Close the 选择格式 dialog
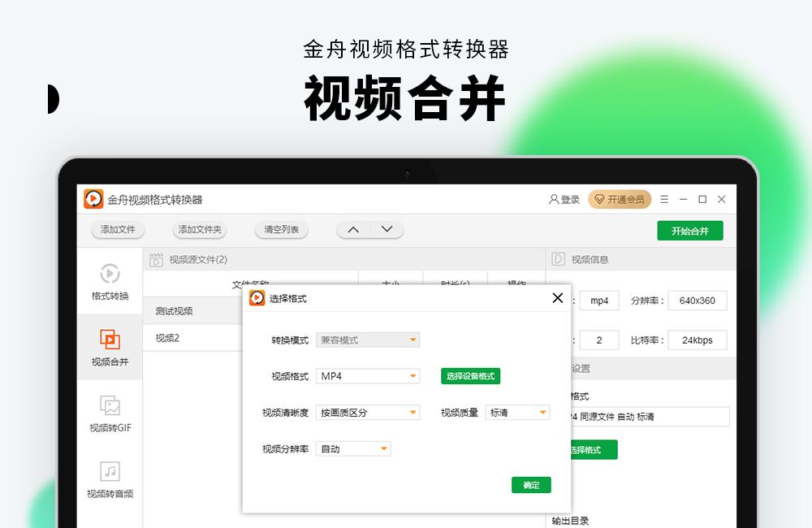This screenshot has width=812, height=528. 558,298
